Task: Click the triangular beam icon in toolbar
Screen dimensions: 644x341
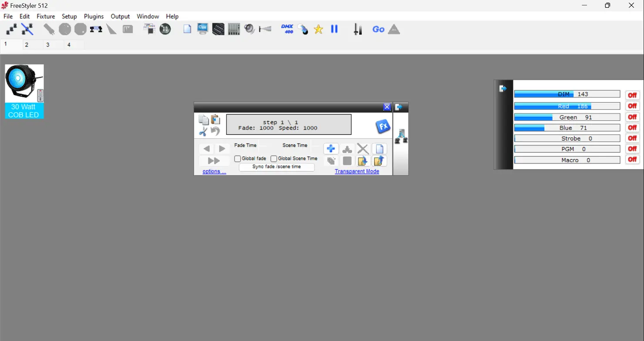Action: (112, 29)
